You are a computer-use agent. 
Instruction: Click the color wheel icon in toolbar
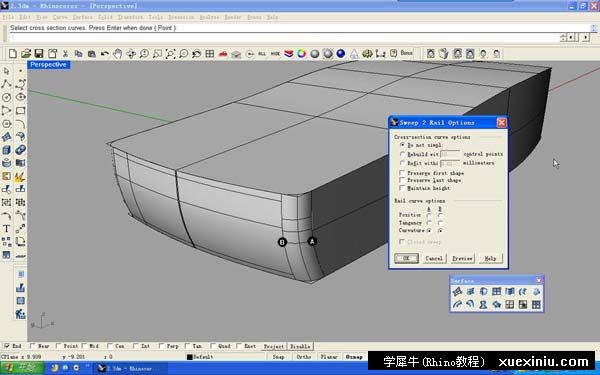302,54
